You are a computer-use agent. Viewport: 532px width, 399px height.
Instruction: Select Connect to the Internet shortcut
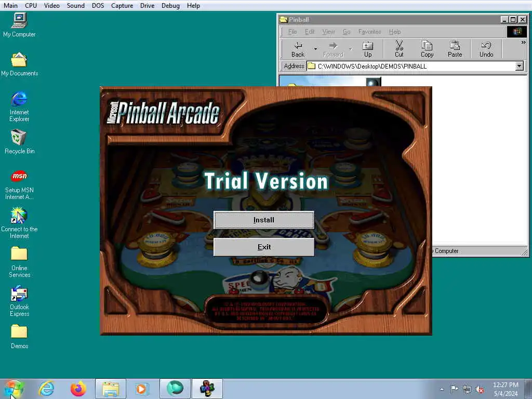(x=19, y=223)
